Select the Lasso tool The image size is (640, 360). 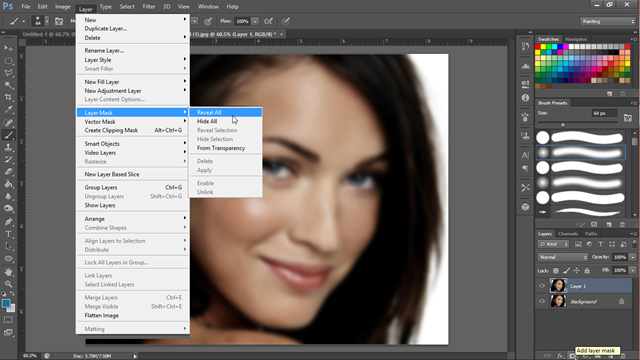pos(8,73)
